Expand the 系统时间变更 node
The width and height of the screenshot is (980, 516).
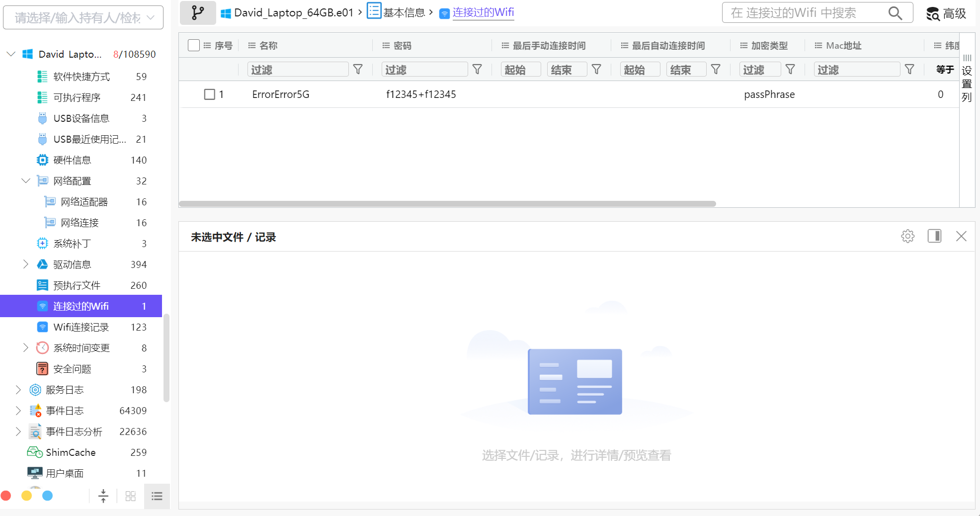(x=26, y=348)
